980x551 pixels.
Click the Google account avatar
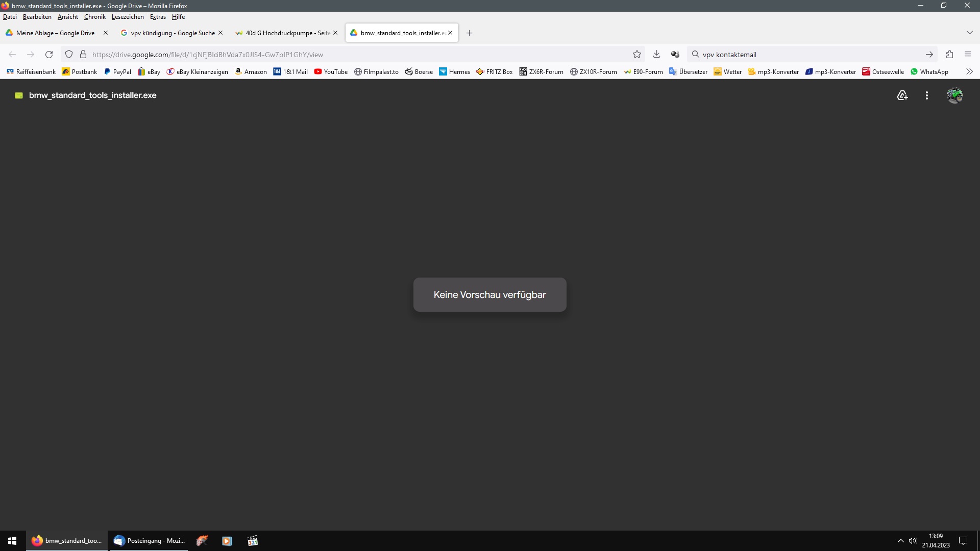click(x=954, y=95)
